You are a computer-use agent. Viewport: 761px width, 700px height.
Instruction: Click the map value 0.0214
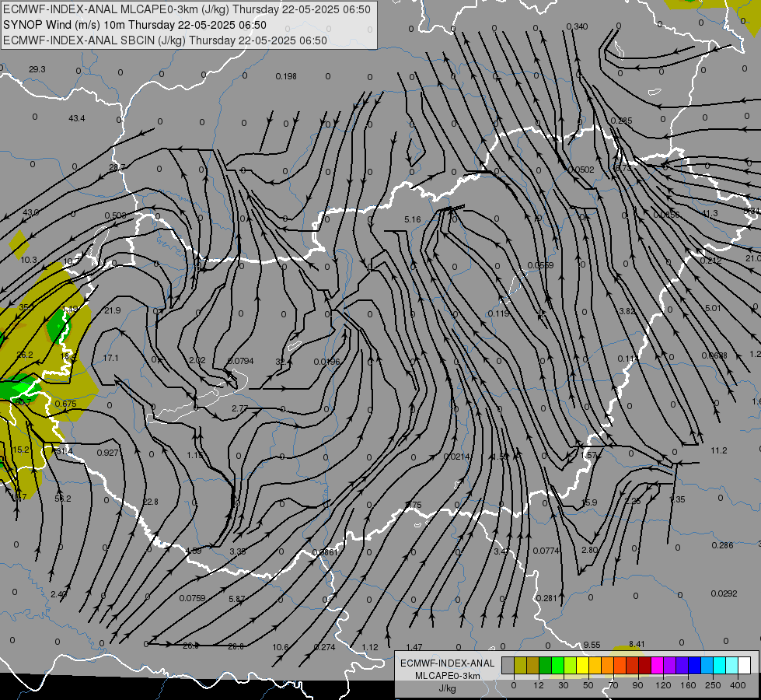click(x=457, y=457)
